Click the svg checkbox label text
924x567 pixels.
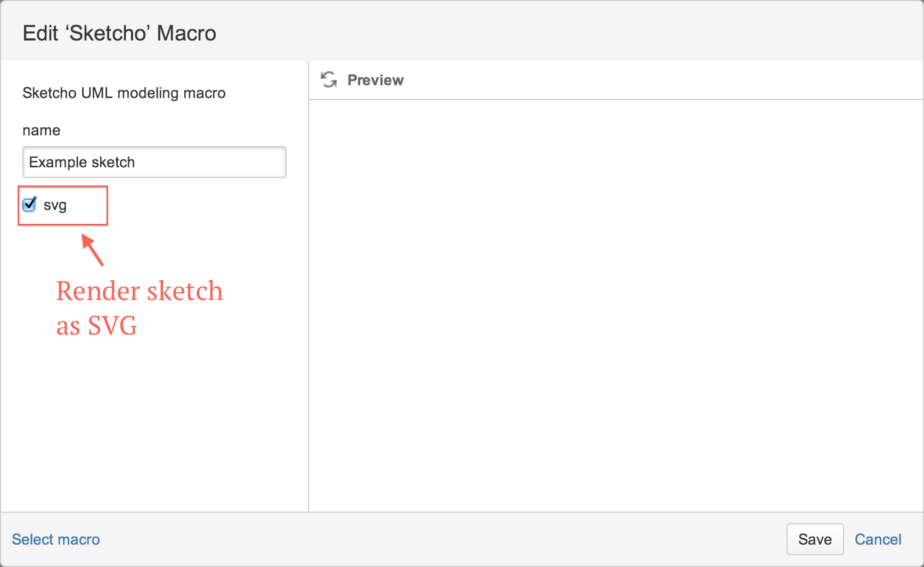click(55, 206)
